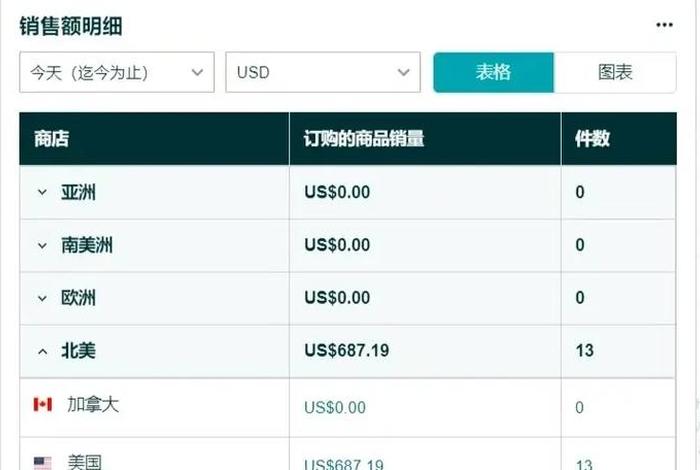Open the three-dot options menu
This screenshot has width=700, height=470.
[664, 25]
